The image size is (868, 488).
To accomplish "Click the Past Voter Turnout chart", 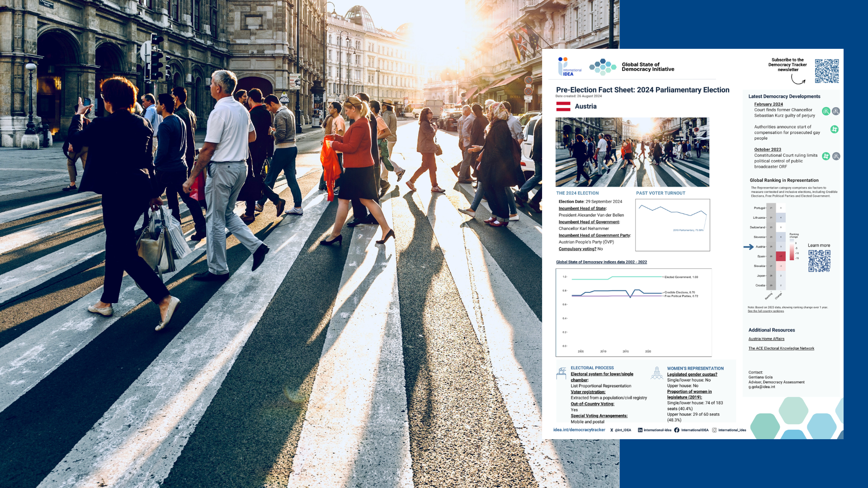I will tap(673, 225).
